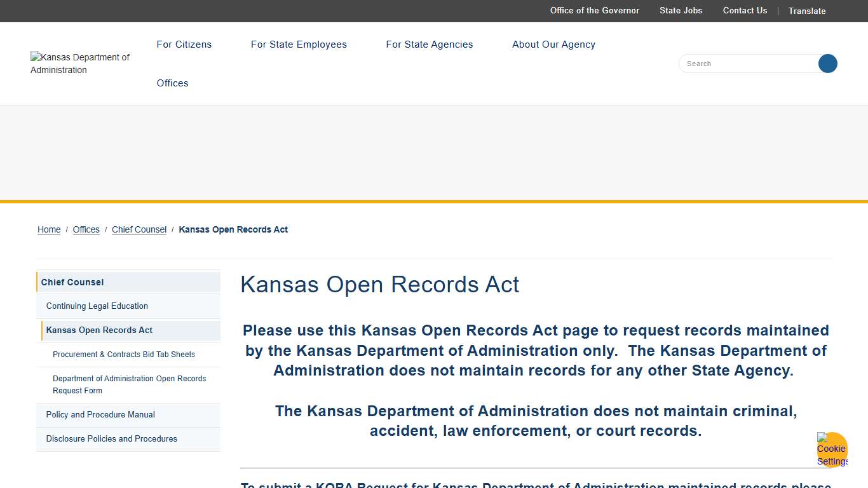Click the Kansas Department of Administration logo

[x=81, y=64]
